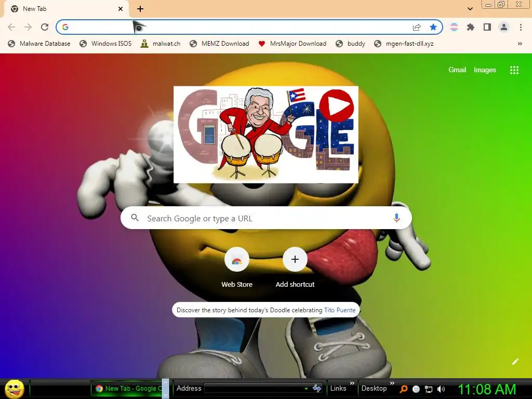This screenshot has height=399, width=532.
Task: Open the network tray icon
Action: pos(429,389)
